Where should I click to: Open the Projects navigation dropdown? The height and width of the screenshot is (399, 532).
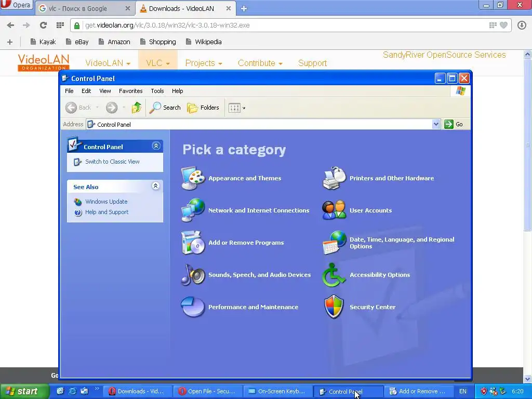point(204,63)
